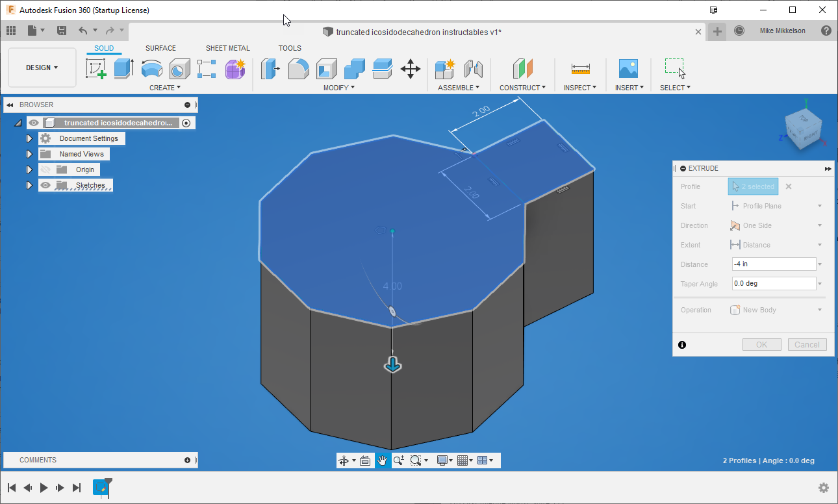Toggle visibility of the Sketches folder

coord(45,185)
